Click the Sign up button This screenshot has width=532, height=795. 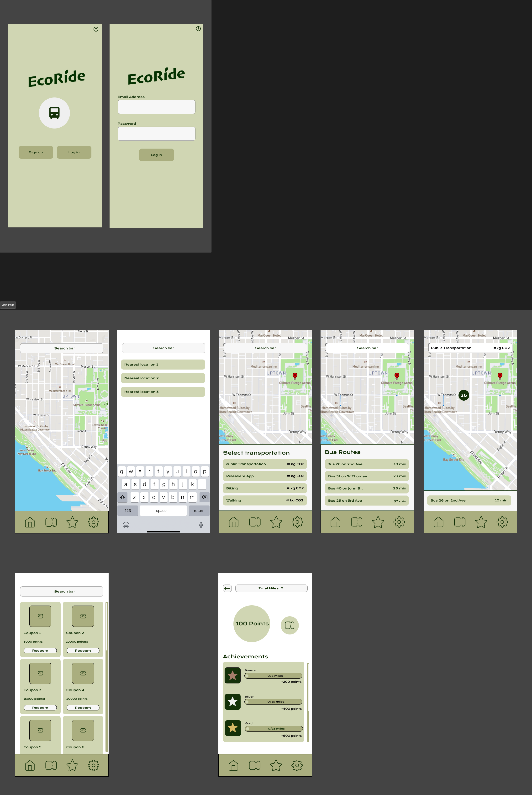[36, 152]
